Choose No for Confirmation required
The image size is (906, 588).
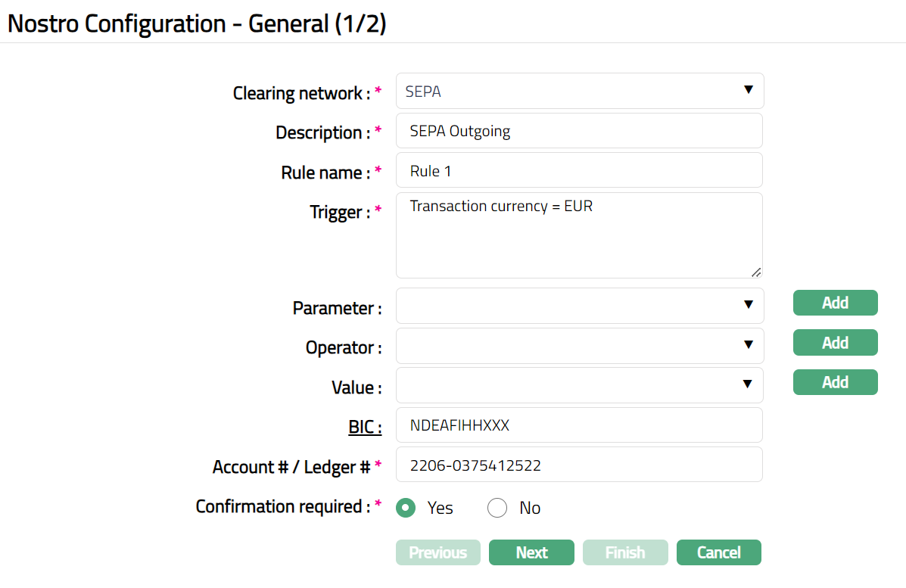[x=497, y=508]
